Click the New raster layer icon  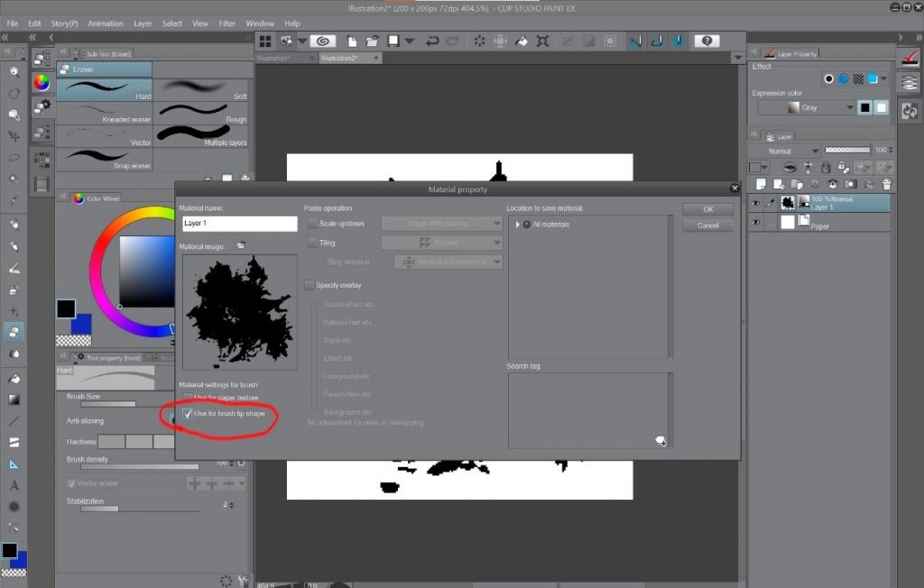tap(762, 184)
